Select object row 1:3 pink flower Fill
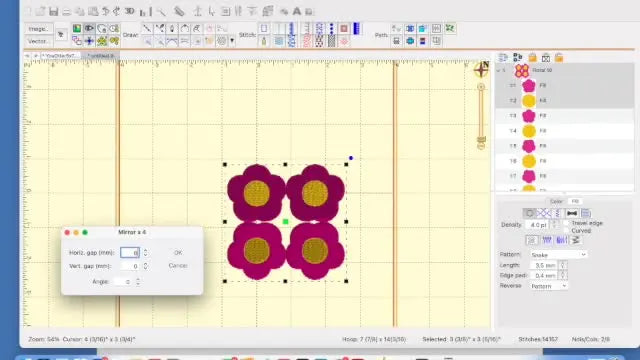 click(x=565, y=116)
